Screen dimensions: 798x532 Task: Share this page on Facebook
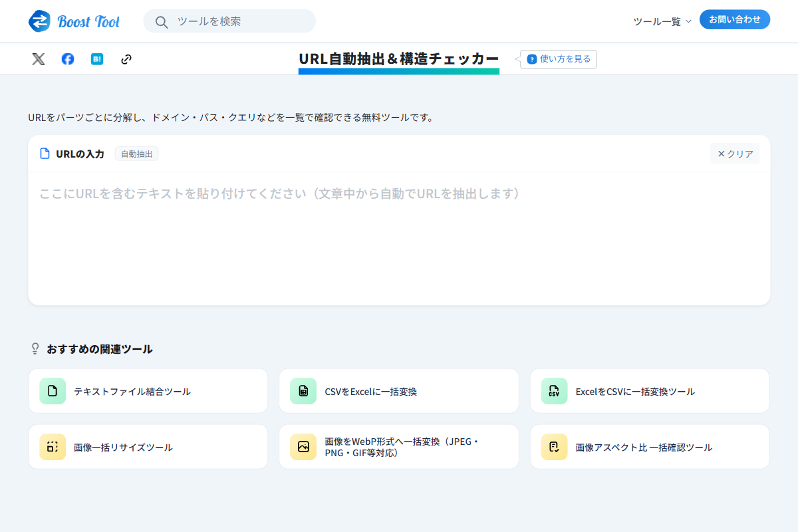(x=68, y=59)
